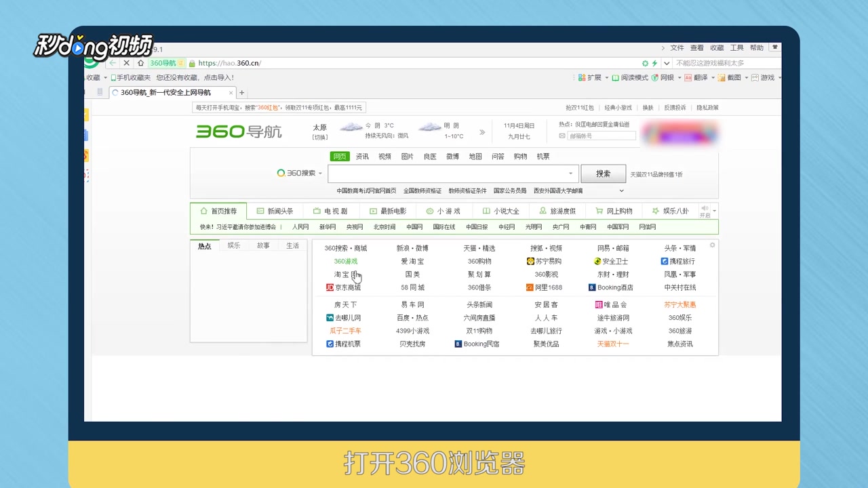
Task: Close the 360导航 tab
Action: coord(231,93)
